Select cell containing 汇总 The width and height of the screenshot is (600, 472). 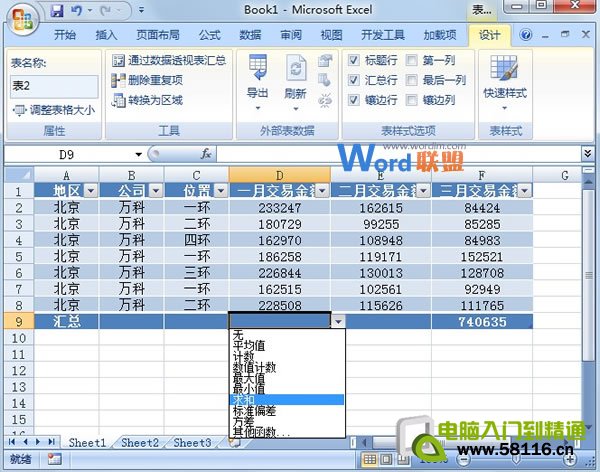[67, 322]
